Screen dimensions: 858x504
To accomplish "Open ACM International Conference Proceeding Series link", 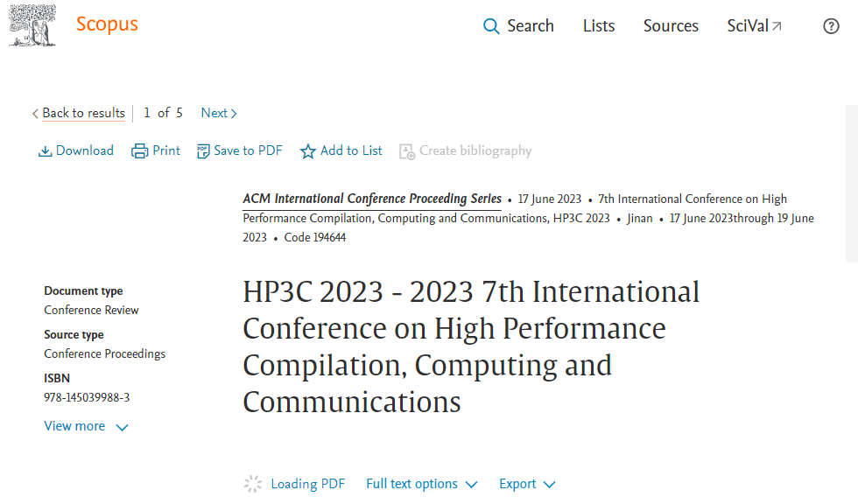I will coord(372,199).
